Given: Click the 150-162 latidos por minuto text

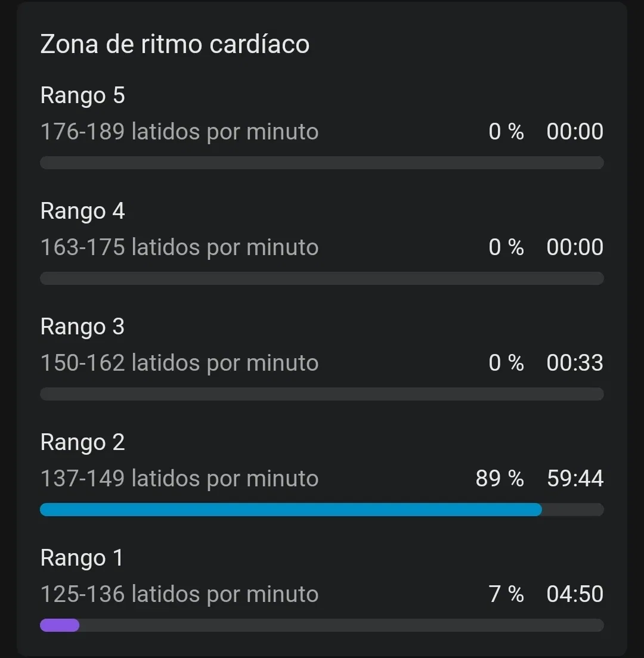Looking at the screenshot, I should point(179,363).
